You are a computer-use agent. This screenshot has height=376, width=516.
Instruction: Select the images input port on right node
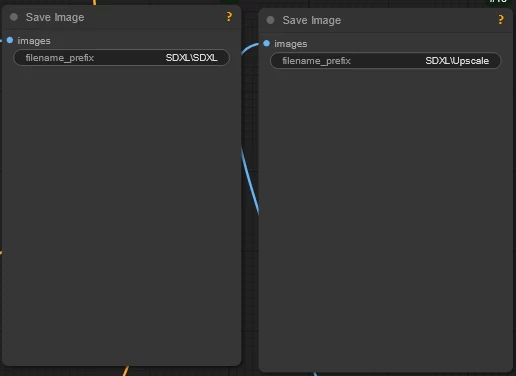(x=266, y=43)
